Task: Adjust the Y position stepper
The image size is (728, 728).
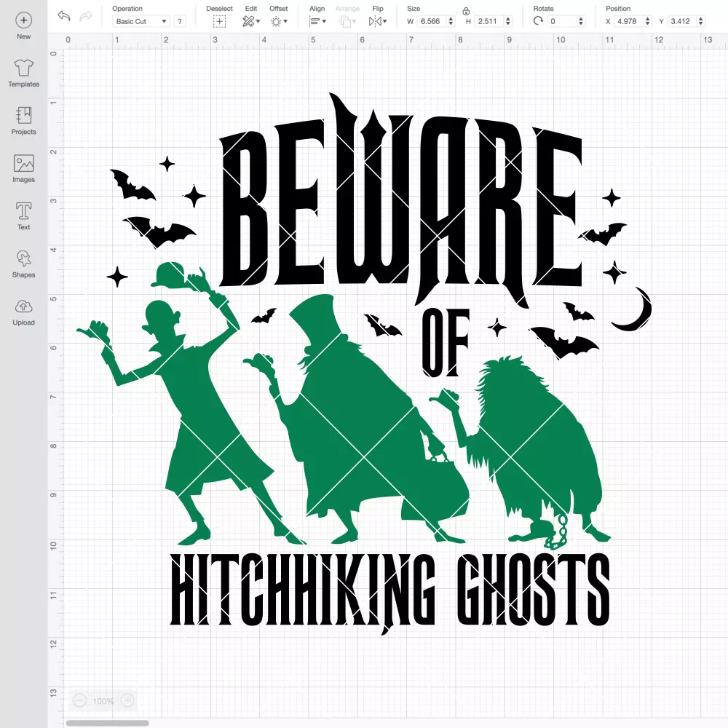Action: point(700,21)
